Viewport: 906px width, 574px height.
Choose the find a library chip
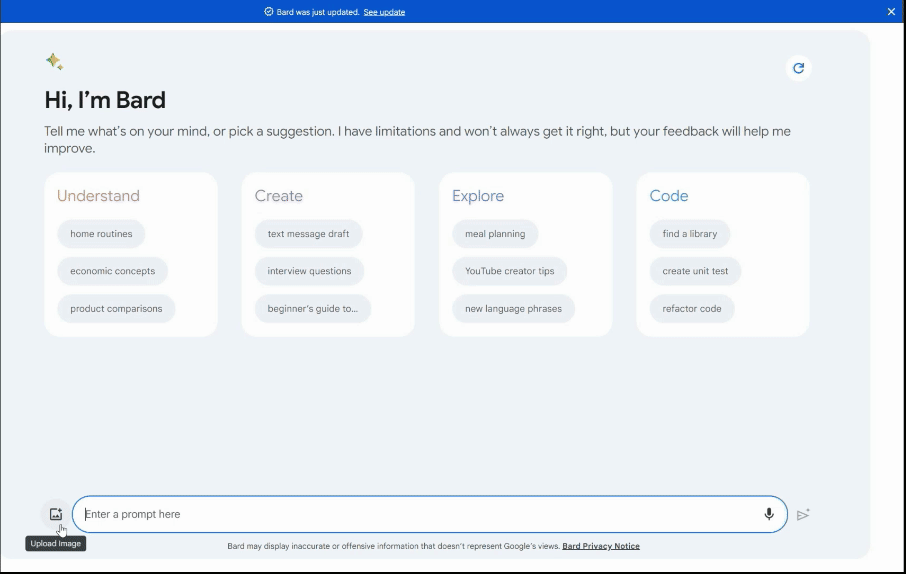pos(690,234)
